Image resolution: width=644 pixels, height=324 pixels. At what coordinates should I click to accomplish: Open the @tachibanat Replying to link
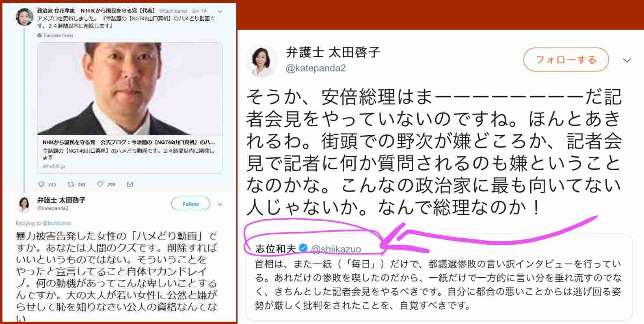tap(57, 223)
